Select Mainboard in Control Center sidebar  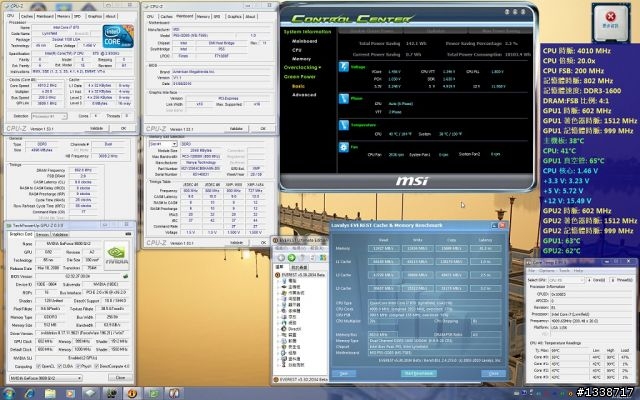pos(304,41)
